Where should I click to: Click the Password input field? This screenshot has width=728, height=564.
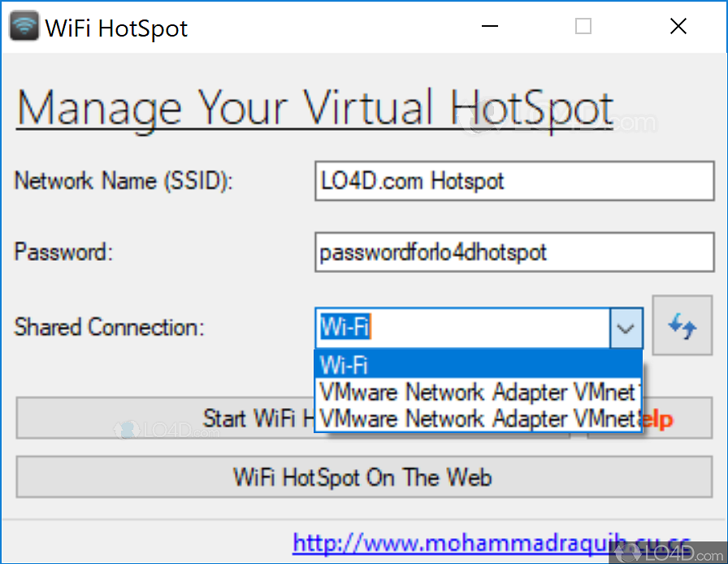(x=514, y=252)
